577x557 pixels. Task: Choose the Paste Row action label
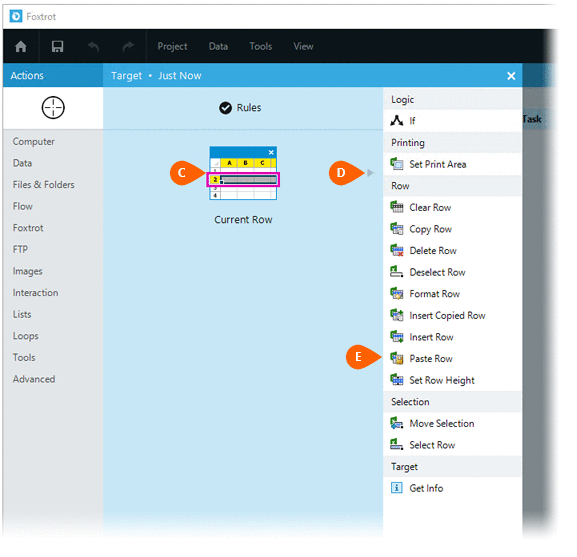[x=431, y=359]
